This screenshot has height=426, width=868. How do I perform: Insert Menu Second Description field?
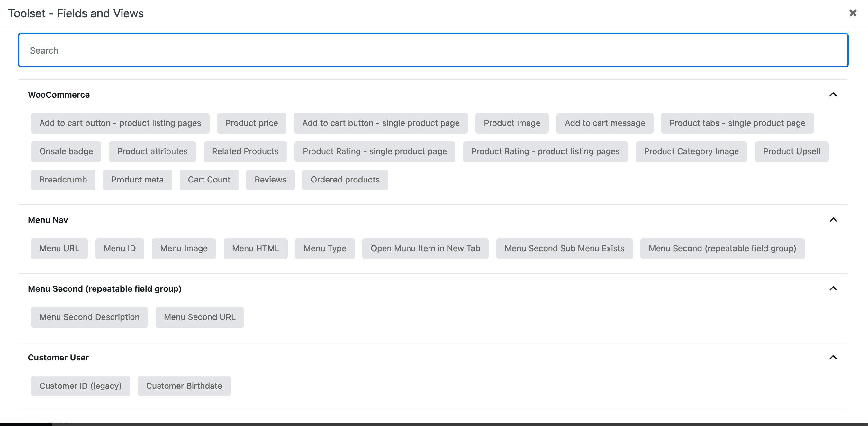(89, 317)
